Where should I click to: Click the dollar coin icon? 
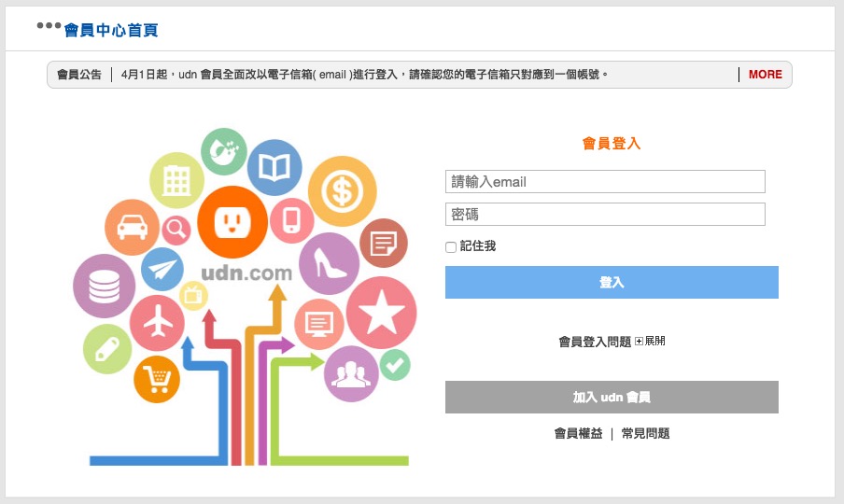(343, 191)
